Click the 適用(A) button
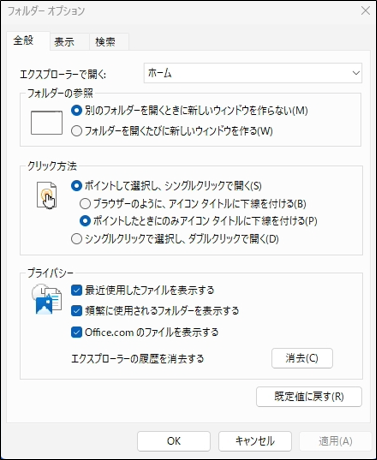The width and height of the screenshot is (377, 460). [335, 441]
